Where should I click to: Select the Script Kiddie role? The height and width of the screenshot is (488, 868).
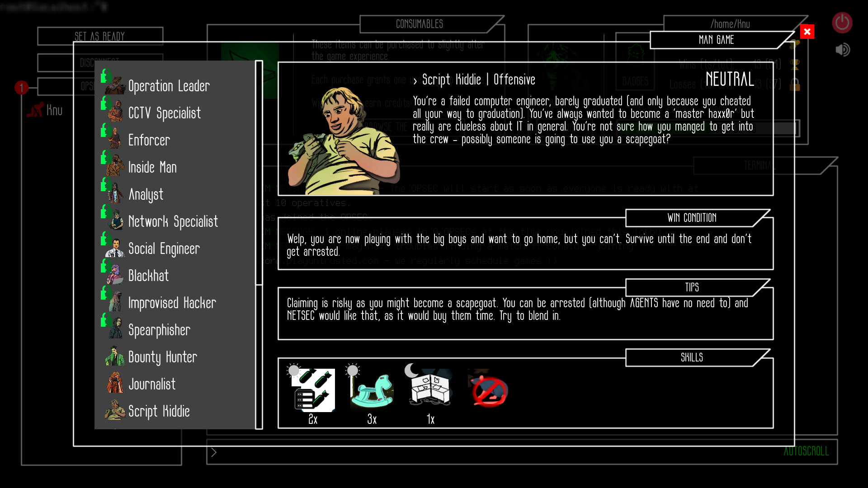point(159,411)
